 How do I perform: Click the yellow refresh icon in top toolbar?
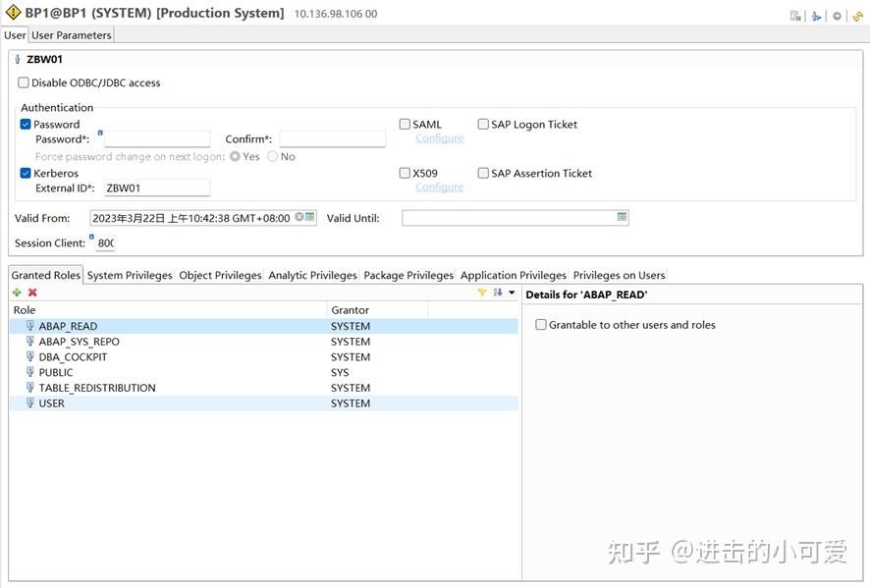point(858,16)
